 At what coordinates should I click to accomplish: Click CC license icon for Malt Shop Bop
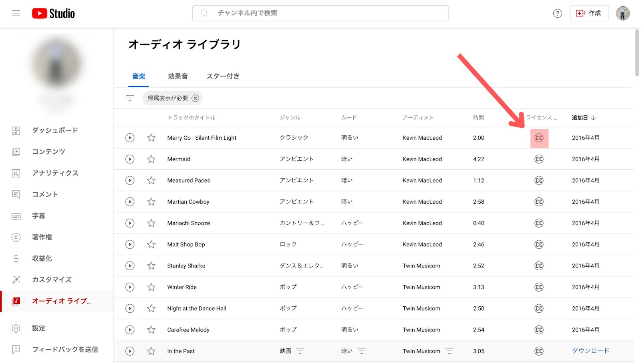click(x=539, y=244)
